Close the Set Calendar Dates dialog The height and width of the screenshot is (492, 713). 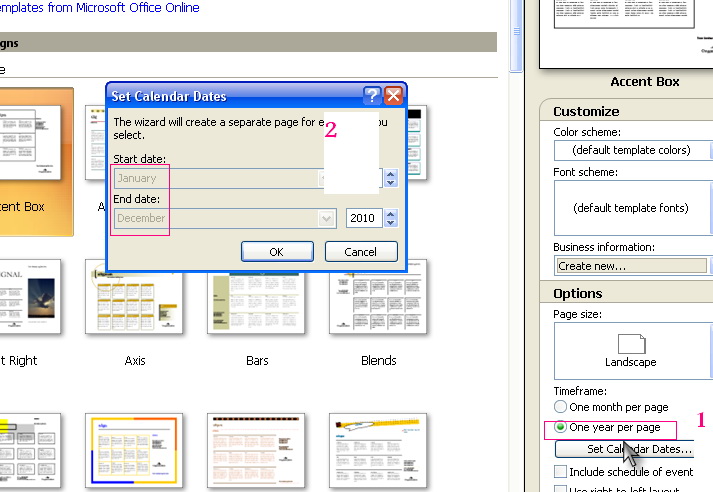pos(393,96)
